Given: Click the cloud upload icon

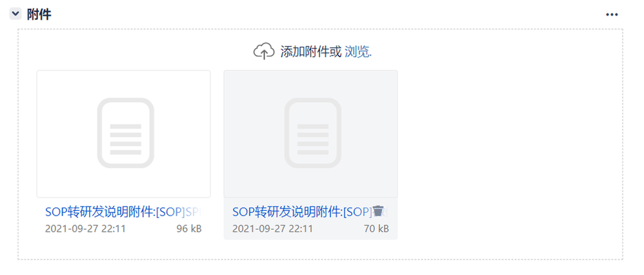Looking at the screenshot, I should [264, 52].
